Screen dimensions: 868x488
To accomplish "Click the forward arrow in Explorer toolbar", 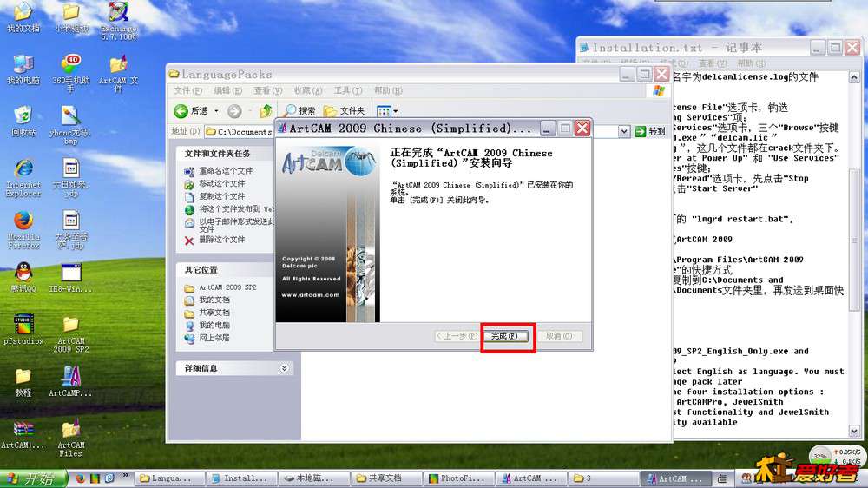I will (x=234, y=111).
